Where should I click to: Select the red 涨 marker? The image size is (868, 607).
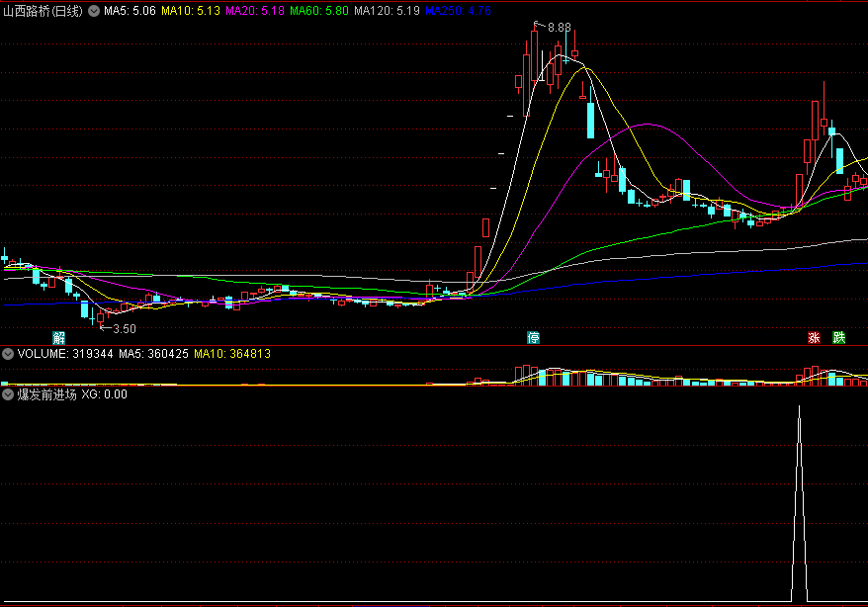[814, 337]
